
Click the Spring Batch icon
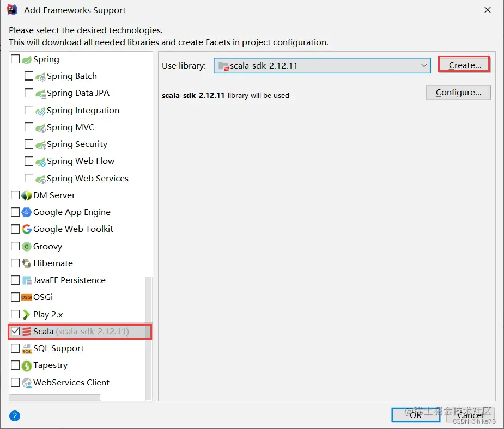tap(40, 77)
